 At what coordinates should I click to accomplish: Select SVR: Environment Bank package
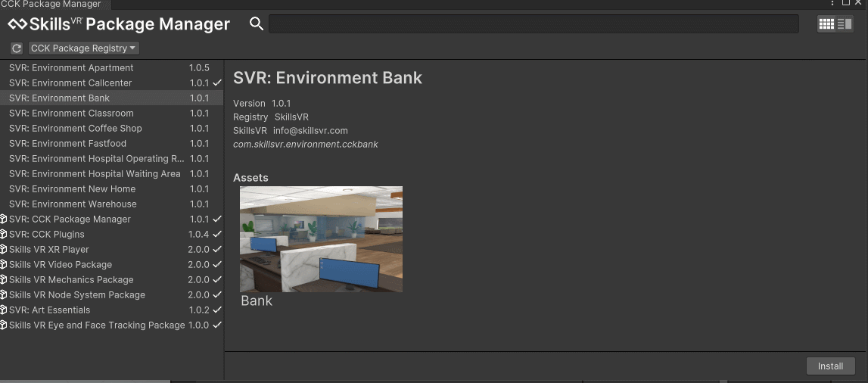(x=111, y=98)
